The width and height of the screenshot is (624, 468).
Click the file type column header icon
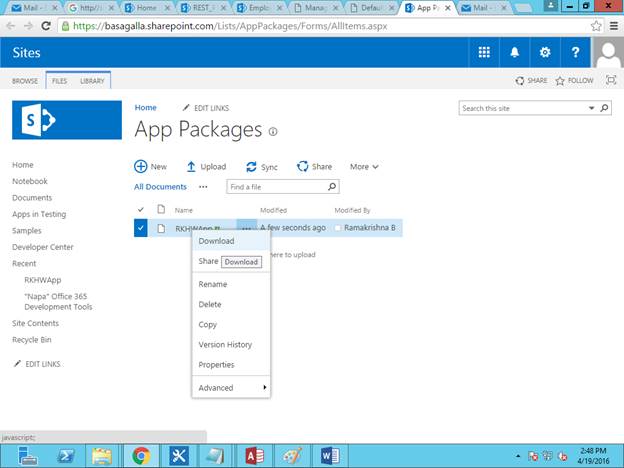161,209
